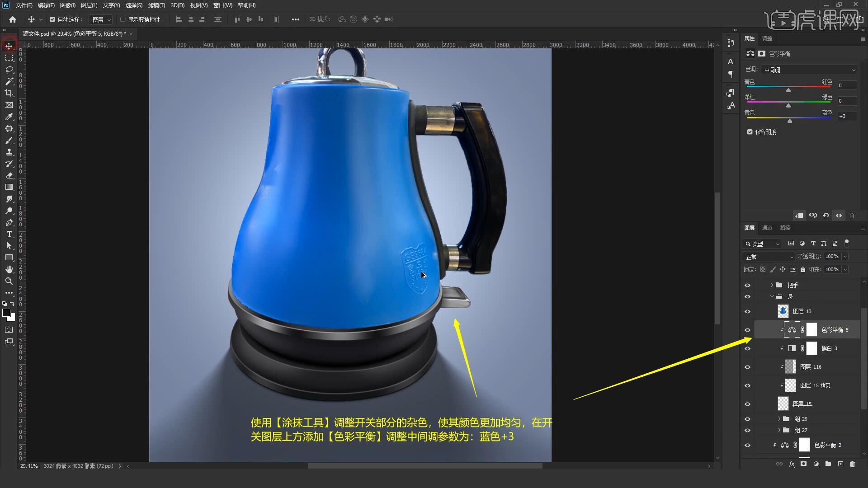Image resolution: width=868 pixels, height=488 pixels.
Task: Select the Horizontal Type tool
Action: (9, 234)
